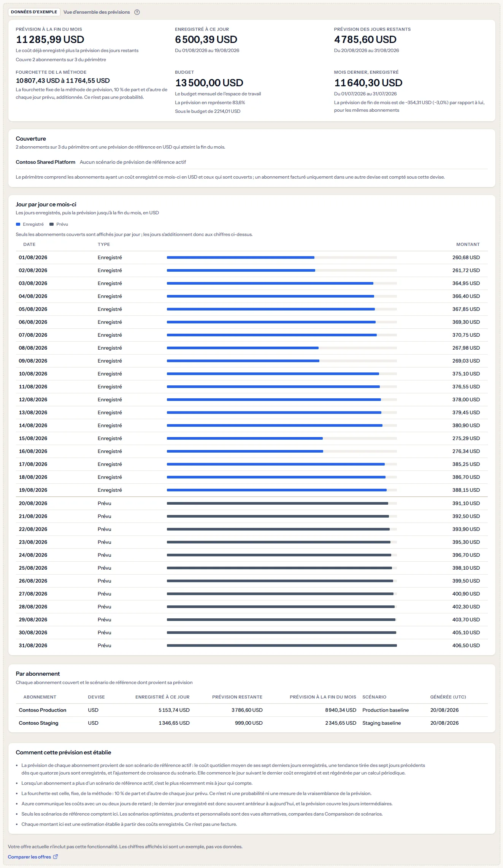Click the DEVISE column header

pyautogui.click(x=96, y=697)
